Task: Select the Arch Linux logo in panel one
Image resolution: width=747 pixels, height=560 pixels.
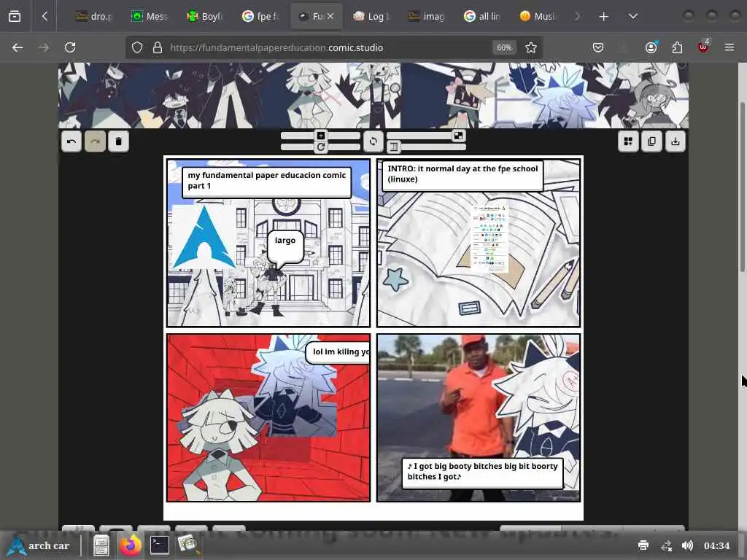Action: point(204,237)
